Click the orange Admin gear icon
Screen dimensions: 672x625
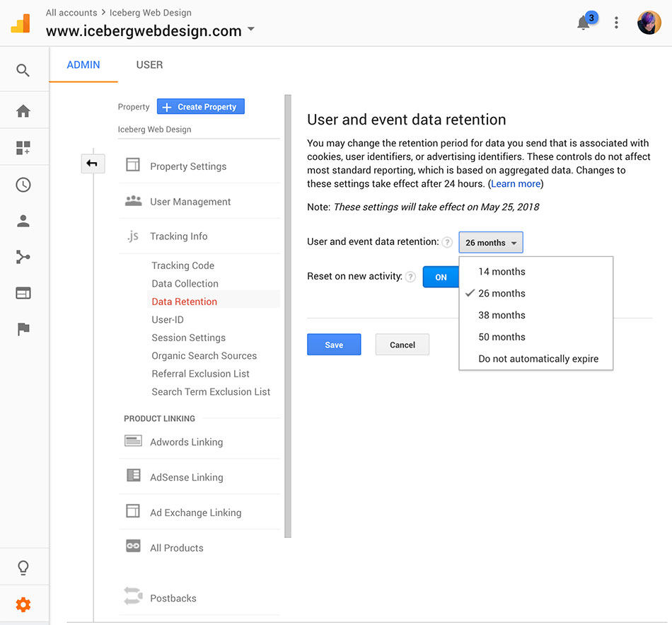pos(23,605)
